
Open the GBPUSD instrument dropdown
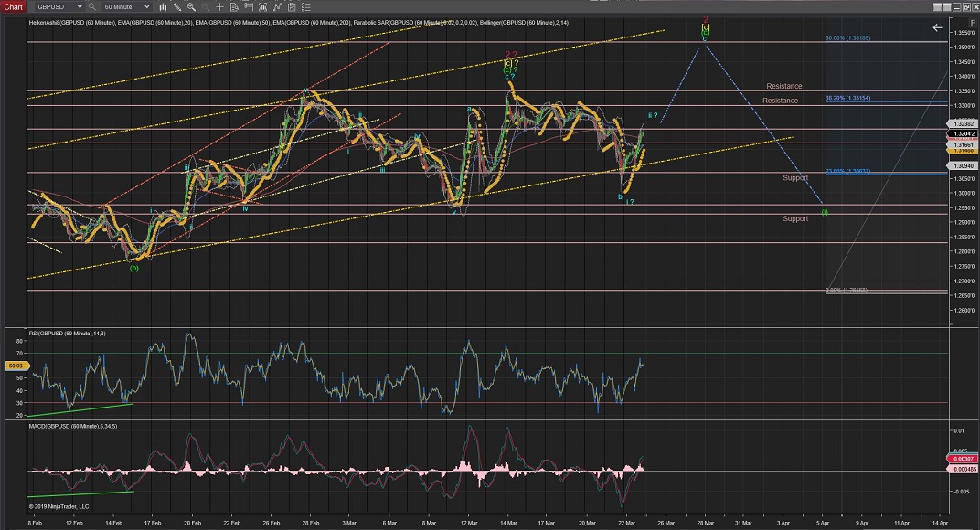pyautogui.click(x=59, y=7)
